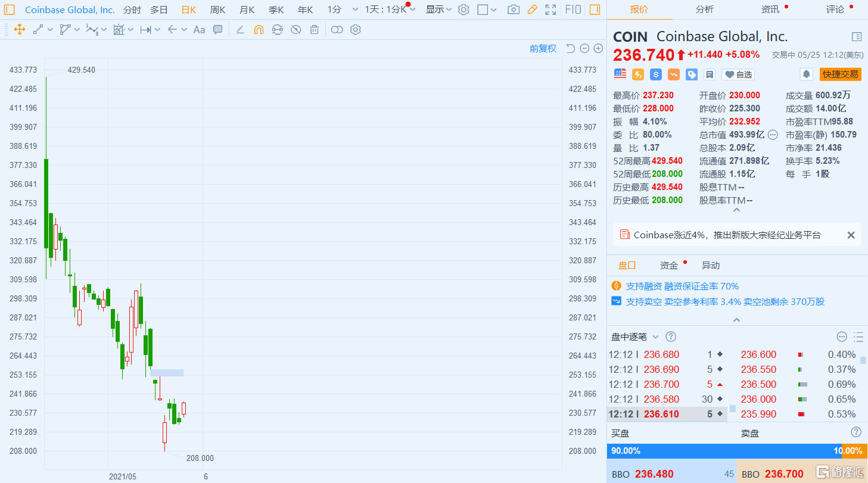Toggle the right sidebar panel icon
Viewport: 868px width, 483px height.
tap(595, 10)
